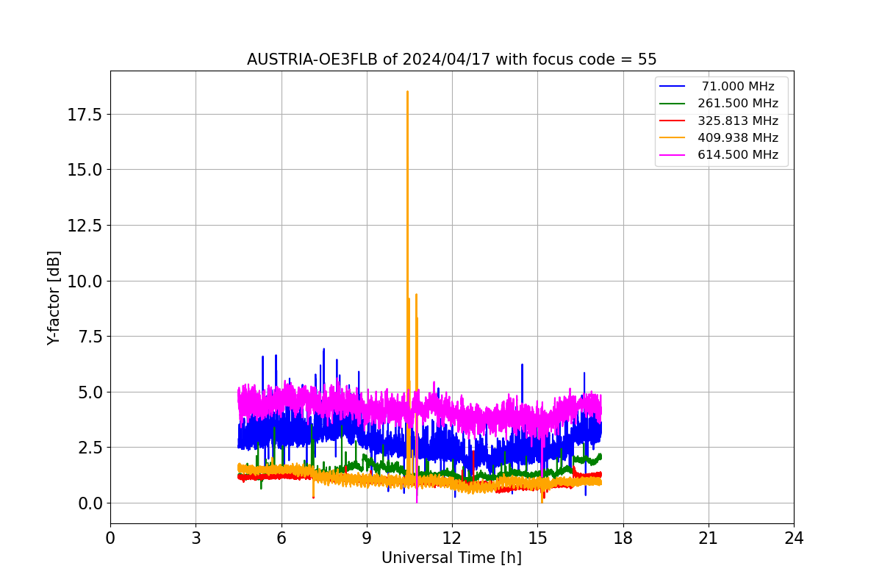Click the y-axis tick label 17.5
Screen dimensions: 882x588
pos(86,114)
